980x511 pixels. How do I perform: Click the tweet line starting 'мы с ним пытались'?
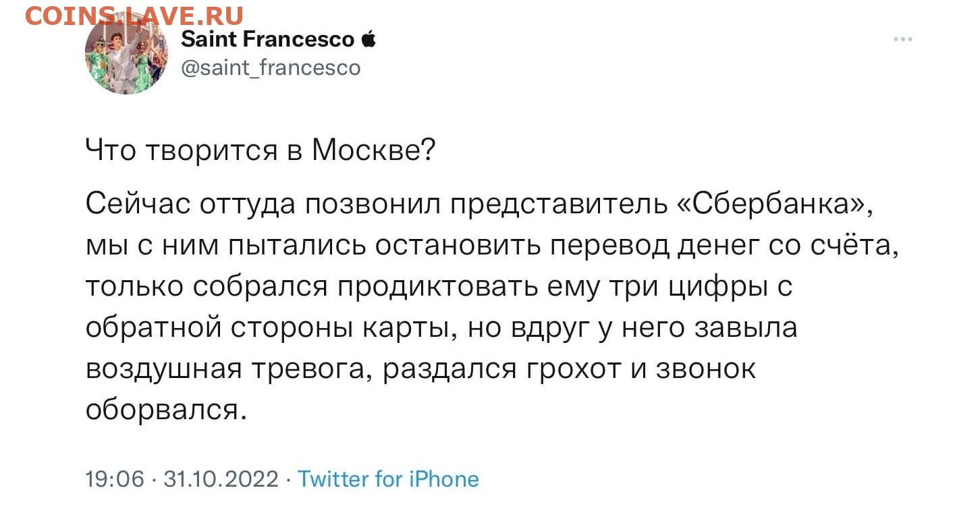pyautogui.click(x=492, y=246)
